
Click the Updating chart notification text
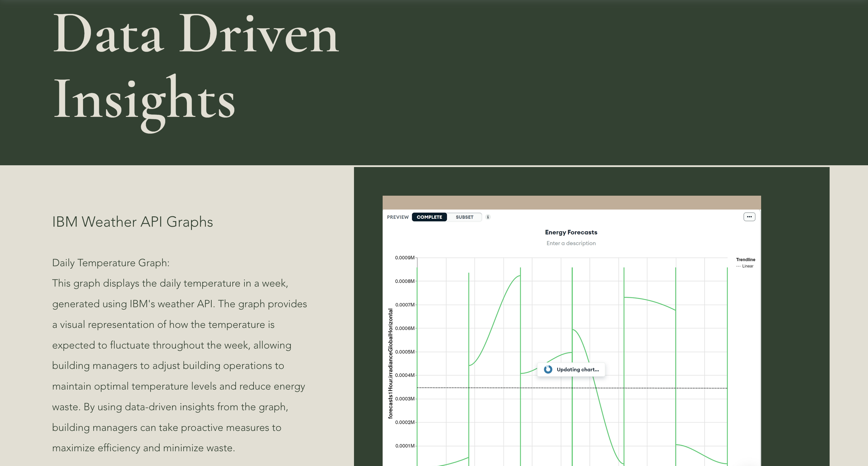(577, 369)
